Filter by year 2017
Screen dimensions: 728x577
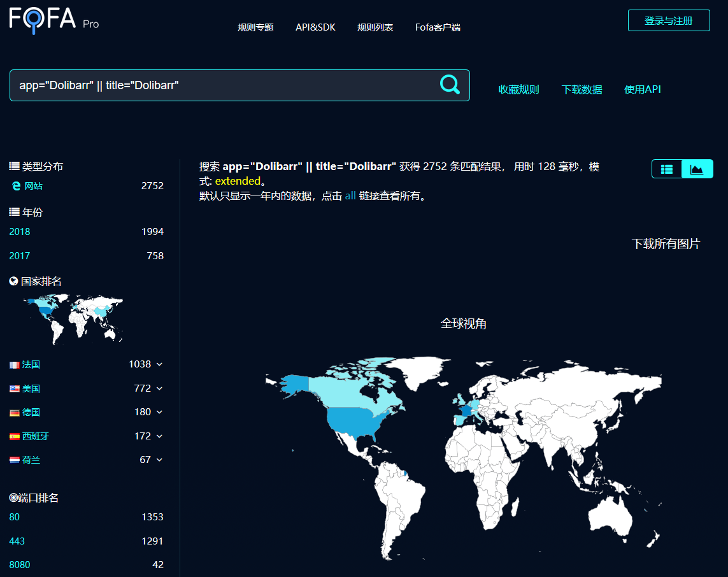tap(20, 256)
